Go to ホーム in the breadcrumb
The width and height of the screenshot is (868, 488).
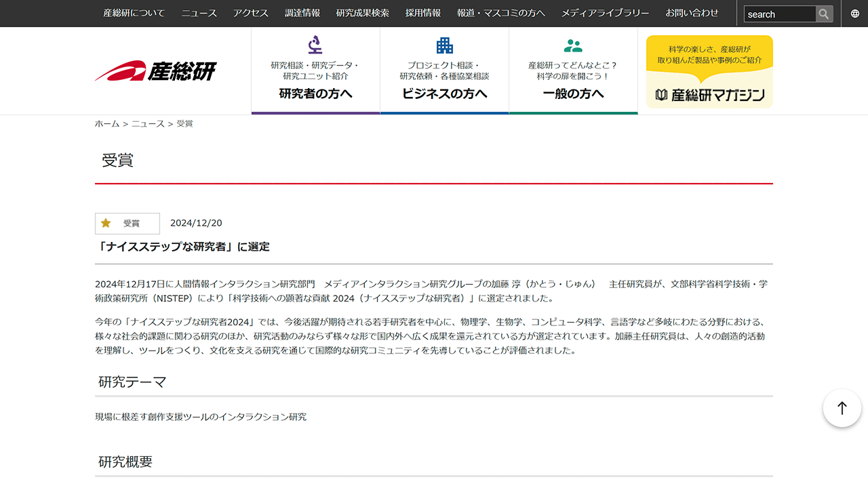[x=107, y=123]
